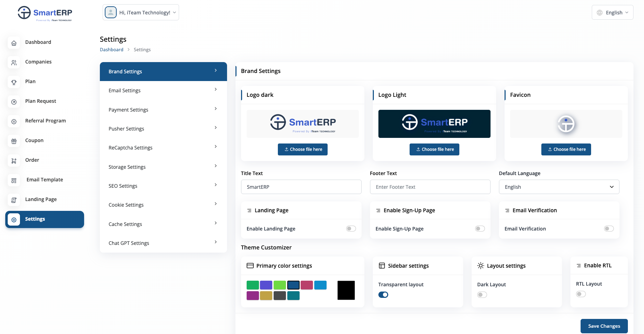Click the Landing Page card lines icon
The width and height of the screenshot is (644, 334).
tap(249, 211)
